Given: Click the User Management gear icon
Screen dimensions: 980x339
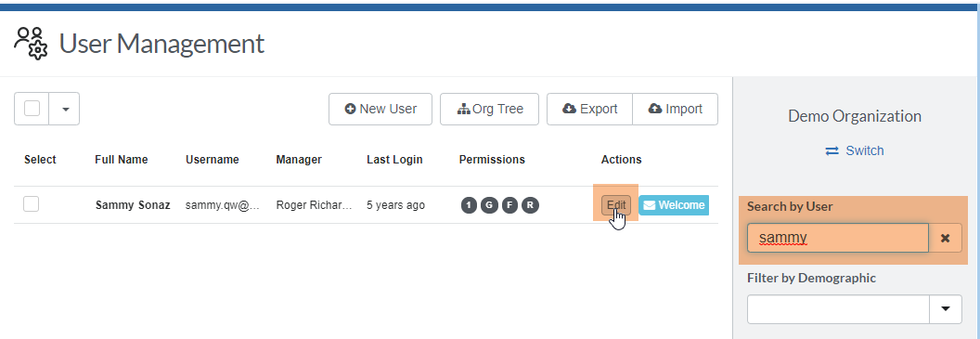Looking at the screenshot, I should 32,43.
